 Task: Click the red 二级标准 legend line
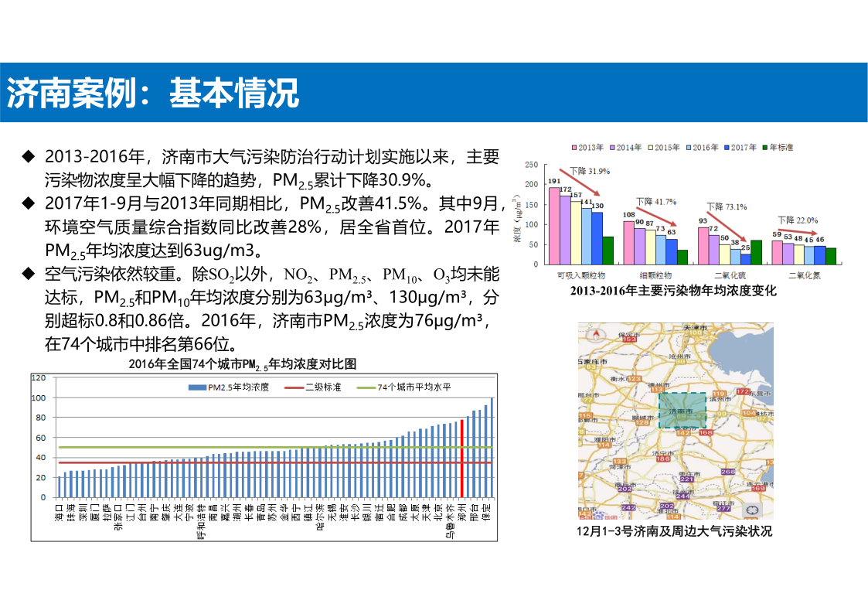point(294,387)
